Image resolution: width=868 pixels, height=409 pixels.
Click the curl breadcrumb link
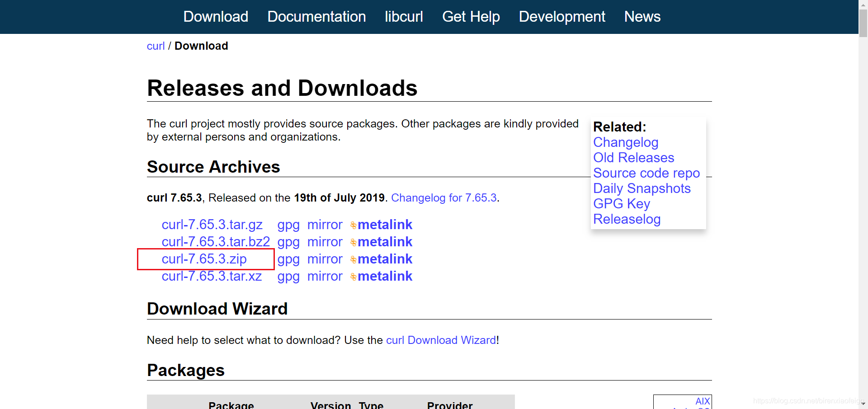156,46
